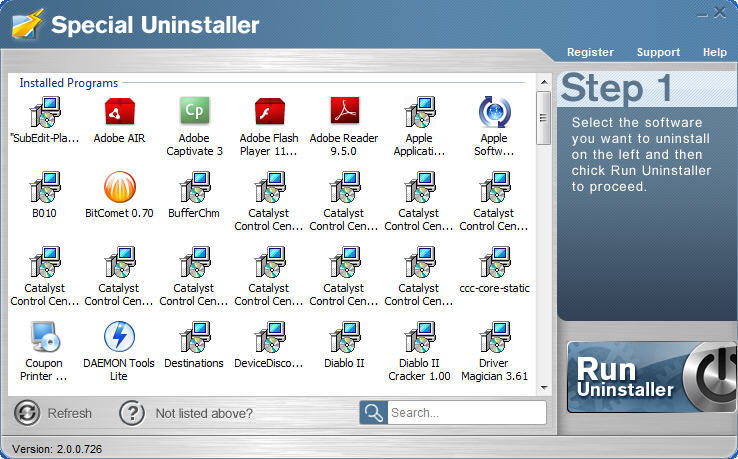This screenshot has width=738, height=459.
Task: Select the BitComet 0.70 icon
Action: click(x=120, y=187)
